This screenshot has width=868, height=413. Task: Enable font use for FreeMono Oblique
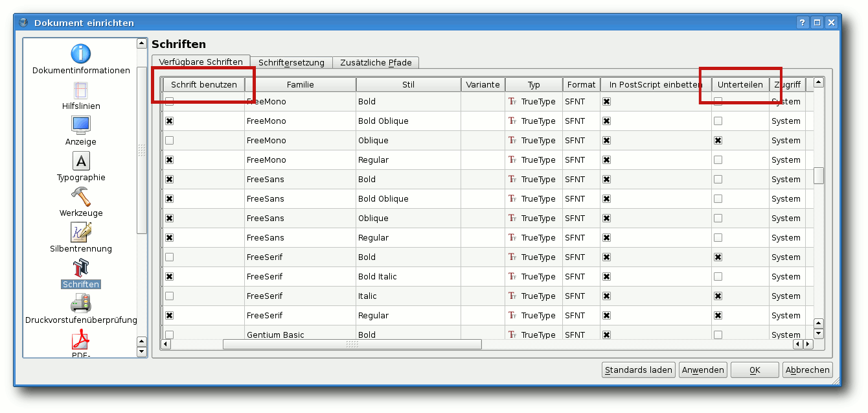pyautogui.click(x=169, y=140)
